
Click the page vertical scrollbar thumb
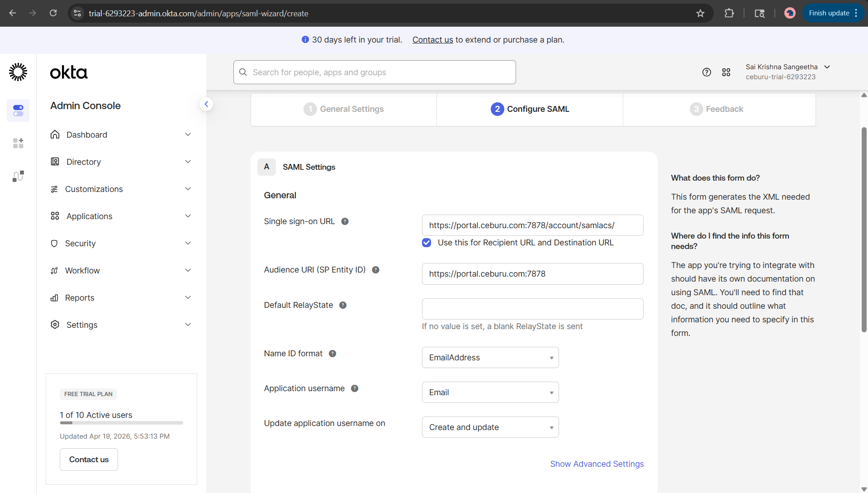pyautogui.click(x=864, y=230)
